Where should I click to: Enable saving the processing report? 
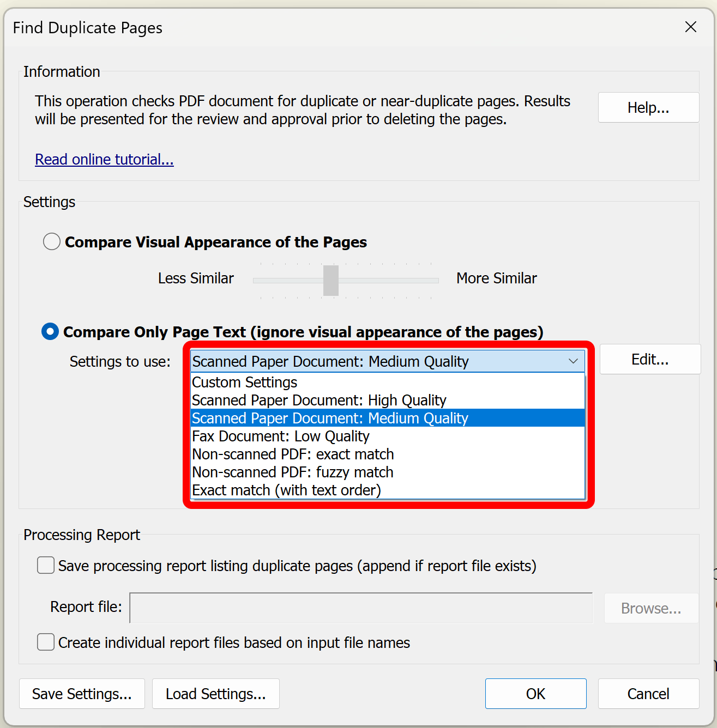pos(45,566)
